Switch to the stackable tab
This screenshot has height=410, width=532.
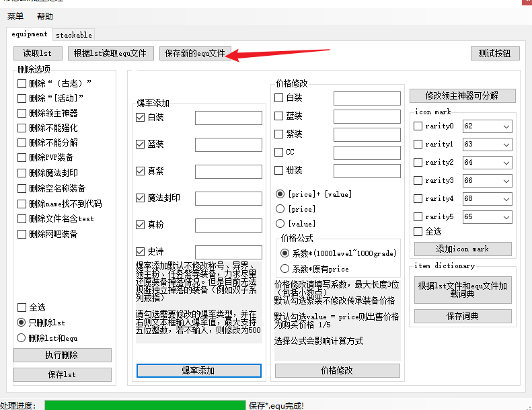click(x=73, y=34)
